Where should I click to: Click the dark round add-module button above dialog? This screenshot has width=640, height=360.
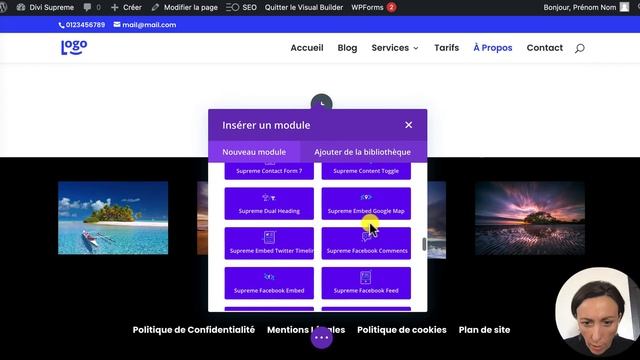(x=322, y=102)
